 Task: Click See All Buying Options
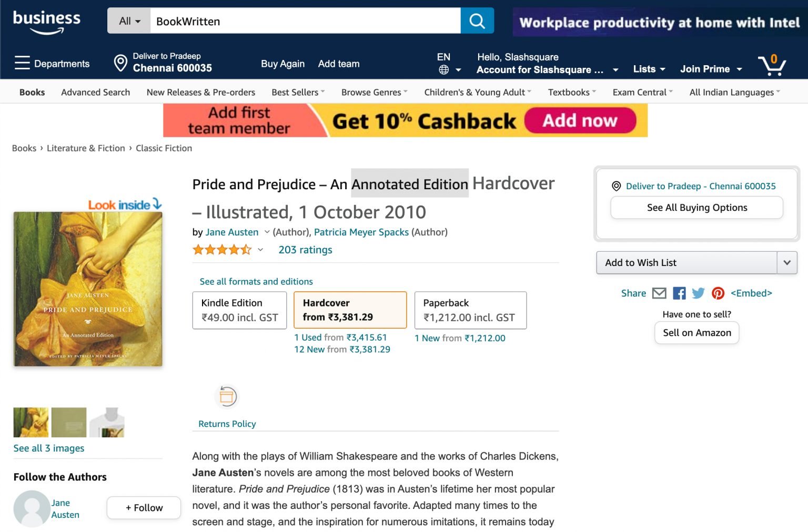pyautogui.click(x=696, y=207)
